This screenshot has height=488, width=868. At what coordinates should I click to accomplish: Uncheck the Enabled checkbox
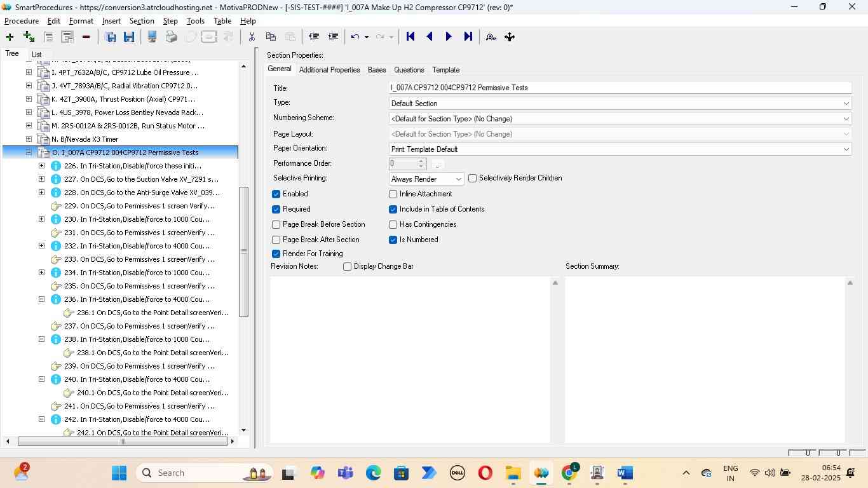click(276, 194)
